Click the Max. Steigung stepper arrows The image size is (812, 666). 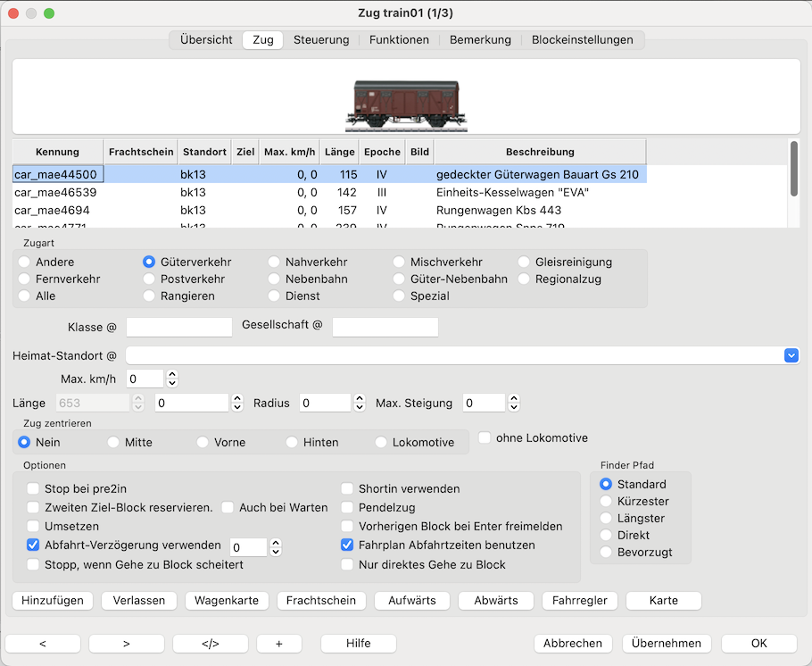[x=513, y=403]
